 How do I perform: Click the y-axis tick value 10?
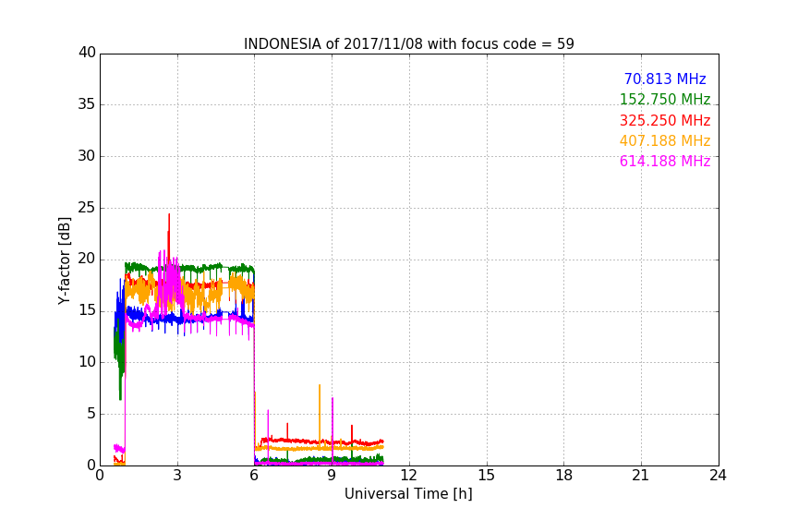[87, 362]
